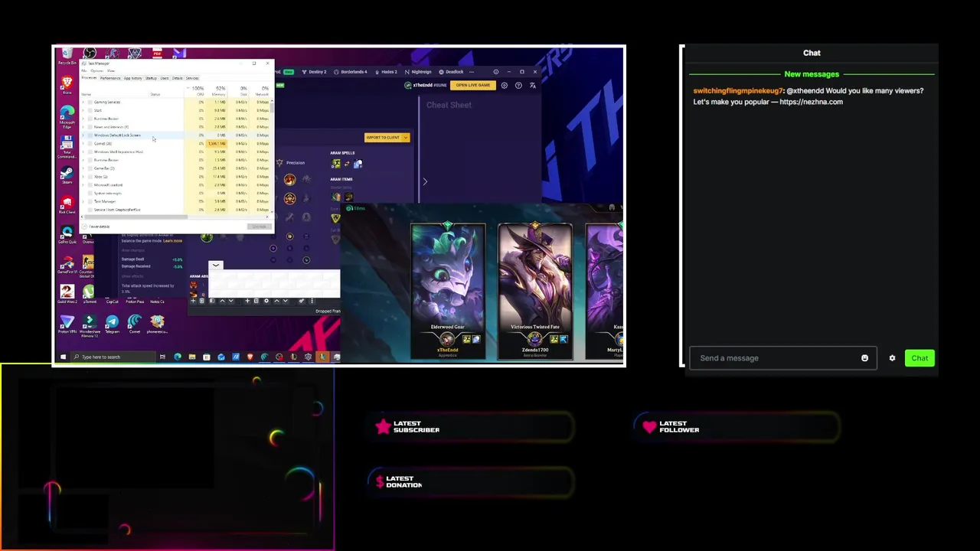The height and width of the screenshot is (551, 980).
Task: Select the Destiny 2 game tab
Action: [x=314, y=72]
